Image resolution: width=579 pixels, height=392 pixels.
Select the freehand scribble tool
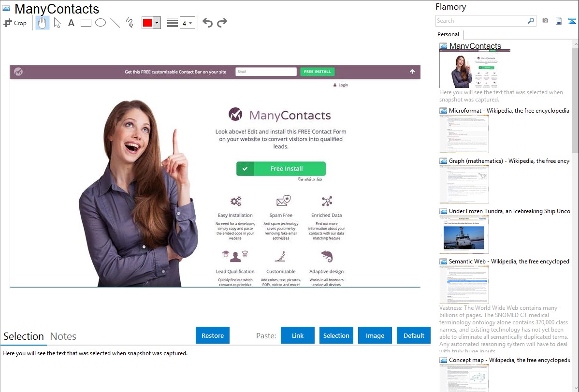coord(130,23)
